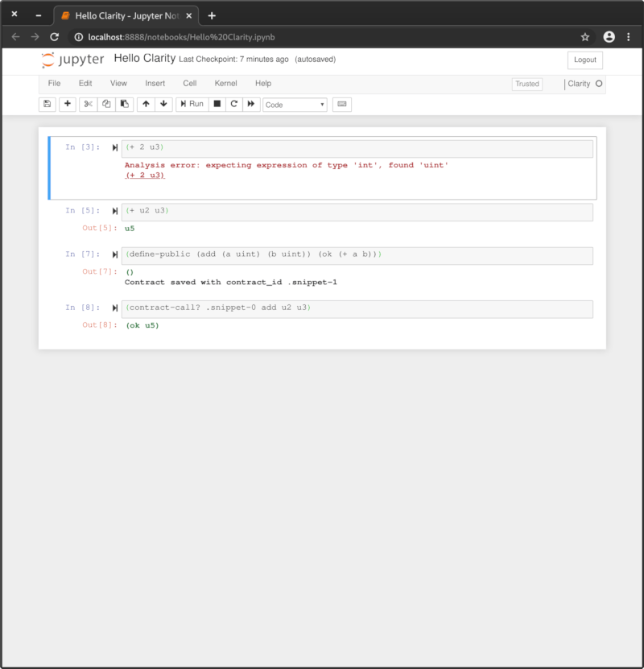Save the notebook using the save icon

click(x=47, y=104)
